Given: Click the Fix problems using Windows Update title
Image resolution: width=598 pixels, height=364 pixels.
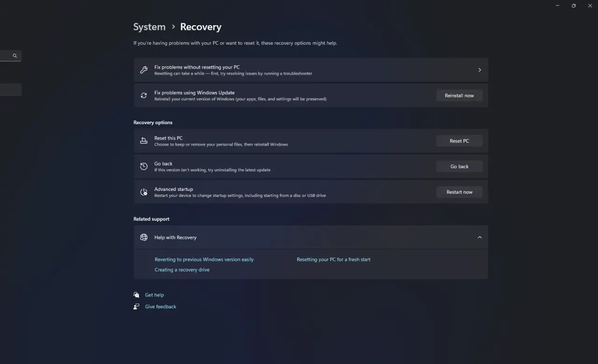Looking at the screenshot, I should point(195,93).
